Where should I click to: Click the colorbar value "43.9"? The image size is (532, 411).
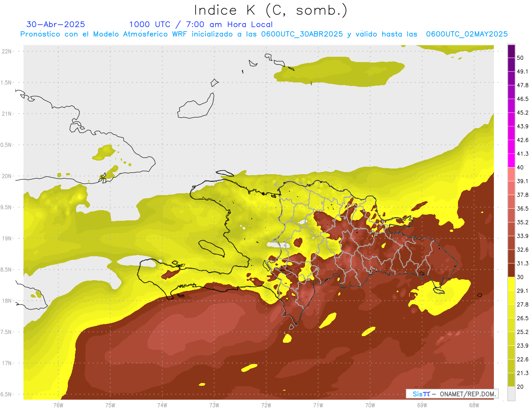click(523, 126)
